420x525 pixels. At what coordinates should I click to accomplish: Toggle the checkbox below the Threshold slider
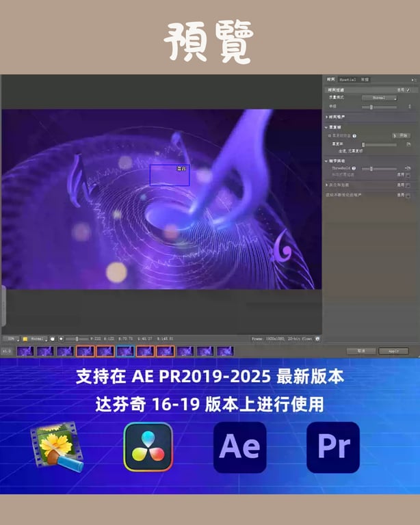point(408,175)
